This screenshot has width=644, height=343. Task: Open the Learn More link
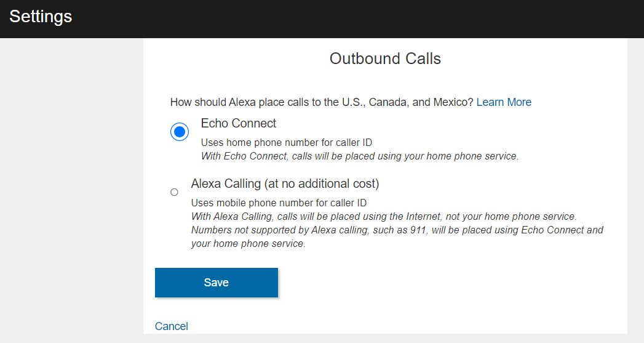tap(504, 102)
